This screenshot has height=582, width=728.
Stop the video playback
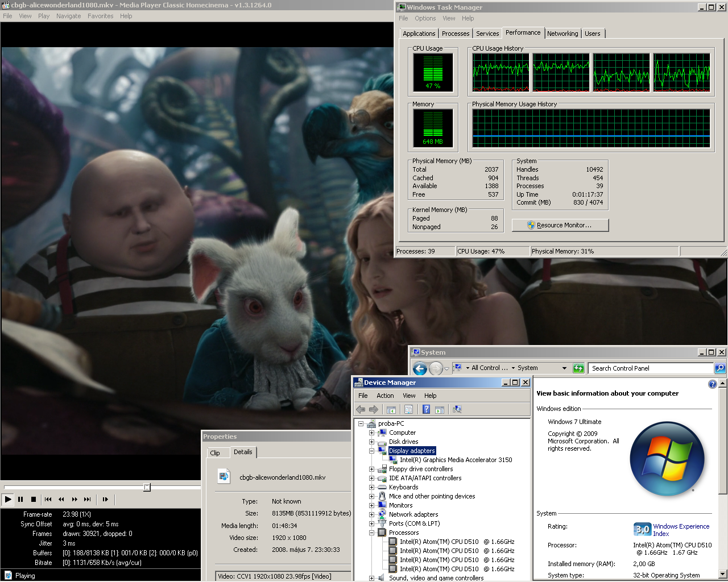[x=34, y=500]
